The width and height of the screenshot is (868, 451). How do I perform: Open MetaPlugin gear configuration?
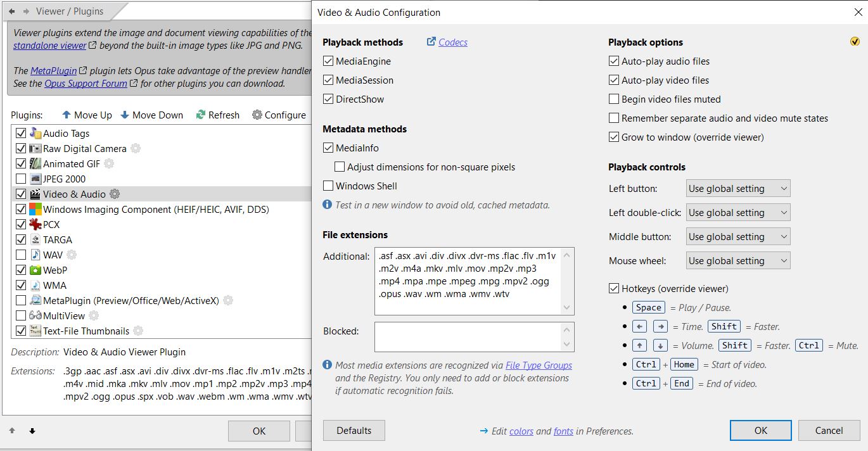pos(228,300)
